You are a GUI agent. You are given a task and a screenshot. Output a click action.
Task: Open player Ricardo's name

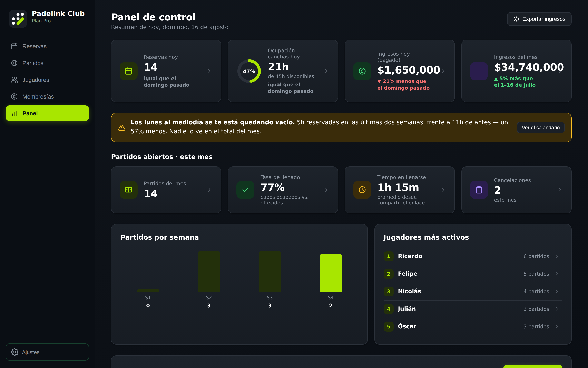pyautogui.click(x=410, y=256)
